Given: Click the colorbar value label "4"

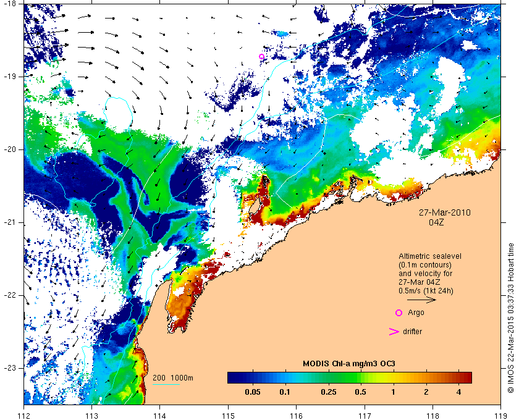Looking at the screenshot, I should click(458, 392).
